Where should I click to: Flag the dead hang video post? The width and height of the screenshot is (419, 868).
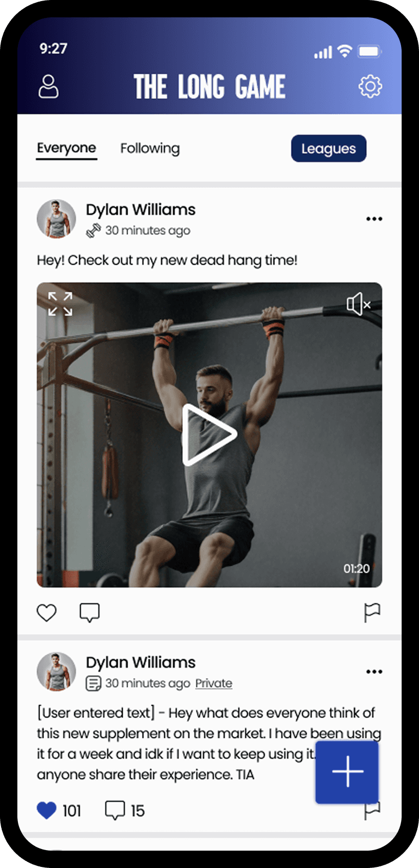[372, 612]
